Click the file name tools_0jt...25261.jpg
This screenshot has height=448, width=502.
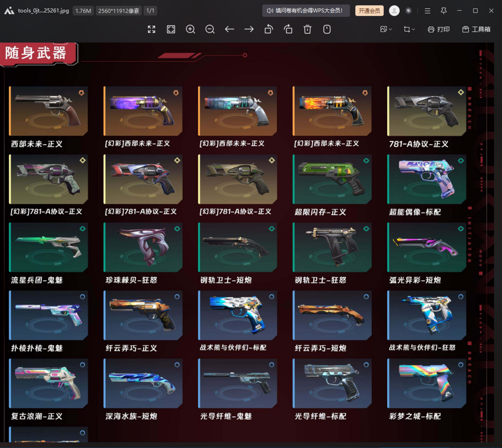(44, 11)
